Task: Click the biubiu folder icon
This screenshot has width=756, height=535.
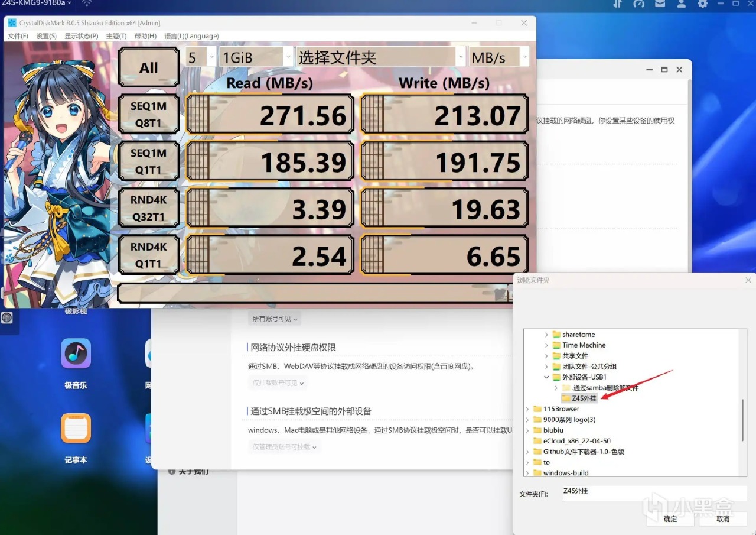Action: (537, 430)
